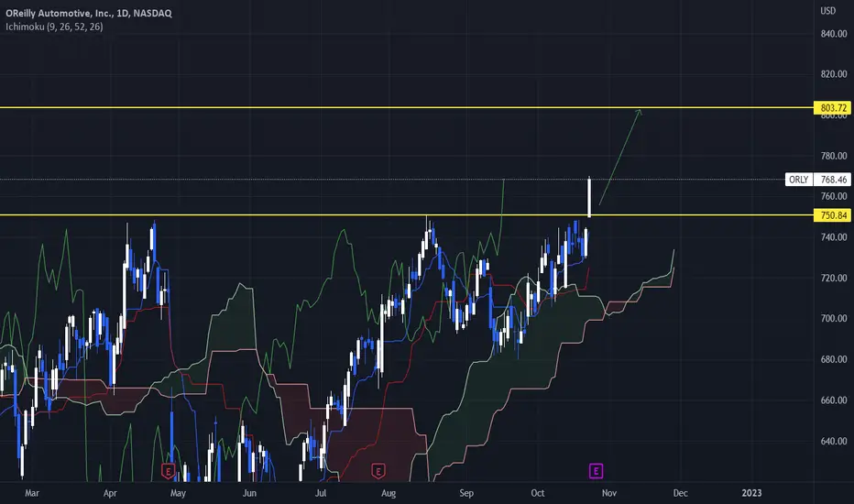
Task: Click the 820.00 price axis value
Action: [834, 74]
